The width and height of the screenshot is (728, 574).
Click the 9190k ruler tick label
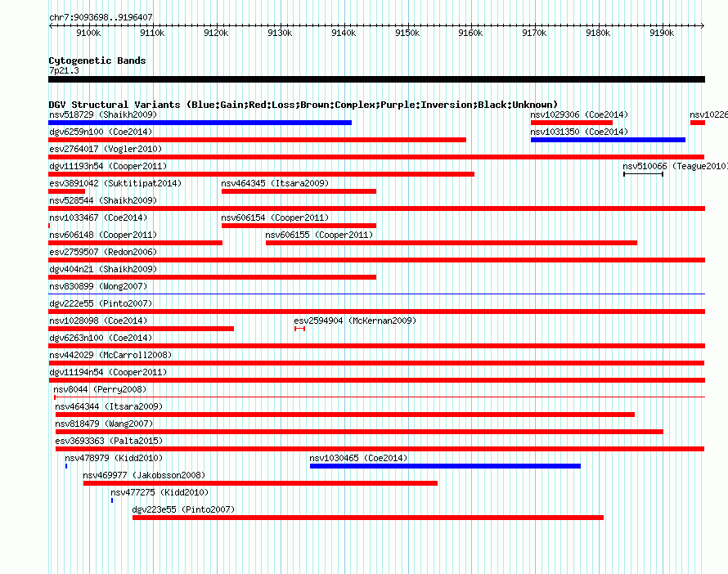pos(662,33)
